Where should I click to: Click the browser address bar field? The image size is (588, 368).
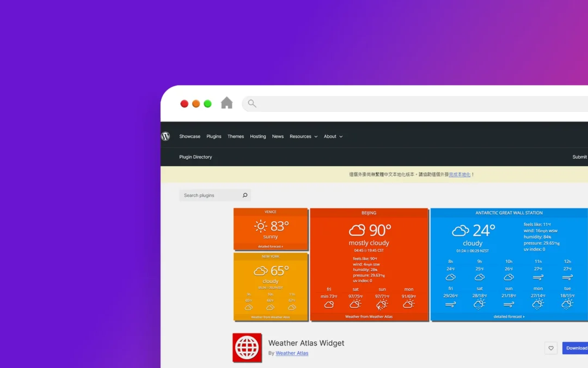click(415, 103)
